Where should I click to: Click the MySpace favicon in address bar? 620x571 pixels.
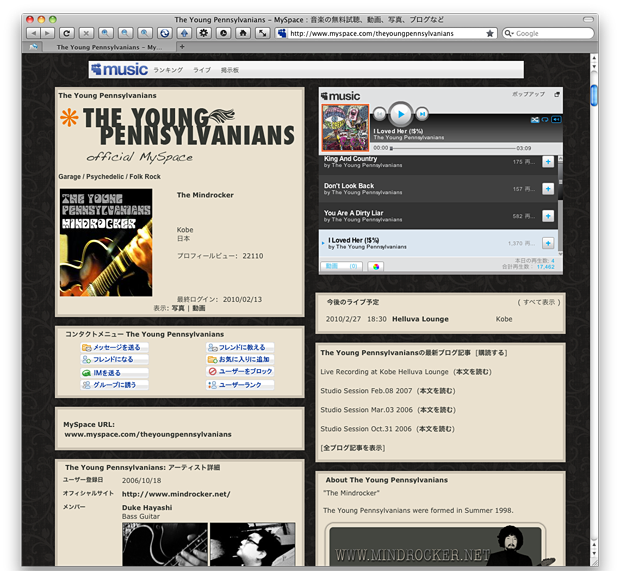pyautogui.click(x=282, y=34)
